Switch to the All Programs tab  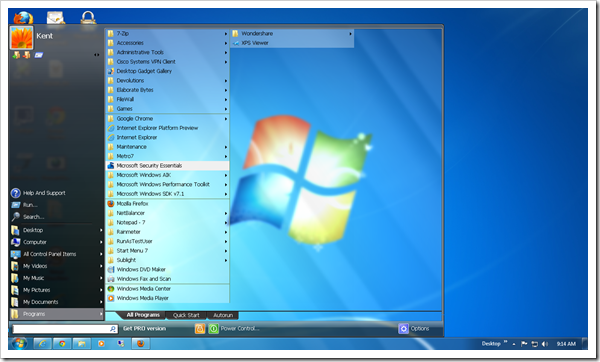click(143, 315)
